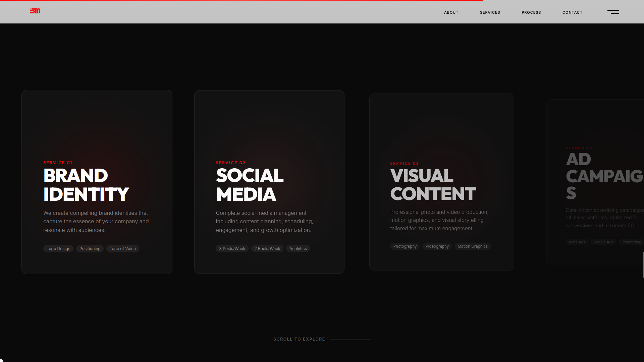Click the Logo Design tag
Image resolution: width=644 pixels, height=362 pixels.
point(58,249)
